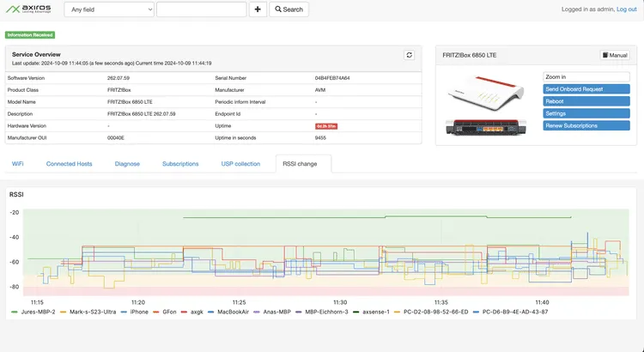Click Send Onboard Request
Viewport: 644px width, 352px height.
(586, 89)
